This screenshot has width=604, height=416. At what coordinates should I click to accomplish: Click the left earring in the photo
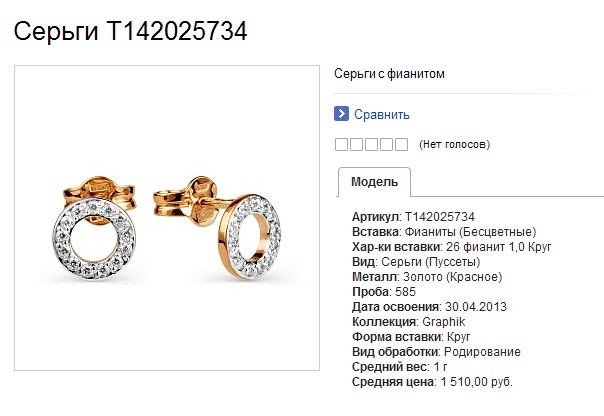click(94, 228)
